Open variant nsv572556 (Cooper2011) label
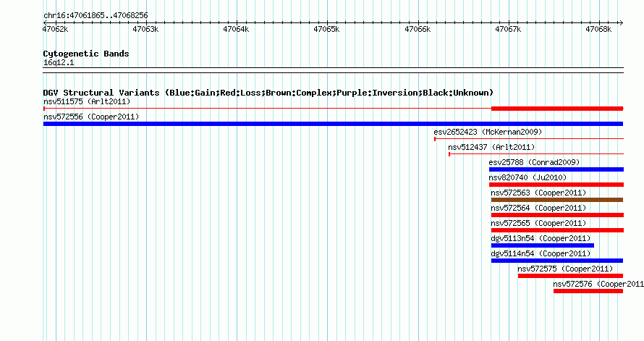The height and width of the screenshot is (341, 644). tap(91, 117)
